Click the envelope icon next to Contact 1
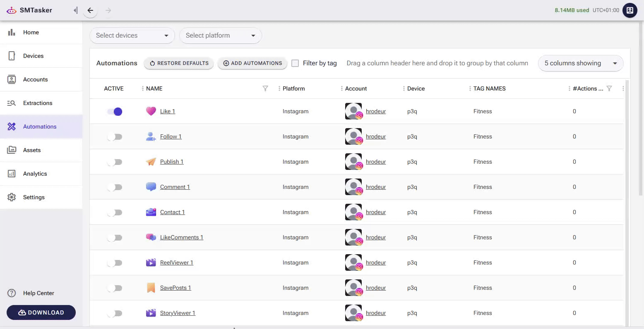 click(151, 212)
